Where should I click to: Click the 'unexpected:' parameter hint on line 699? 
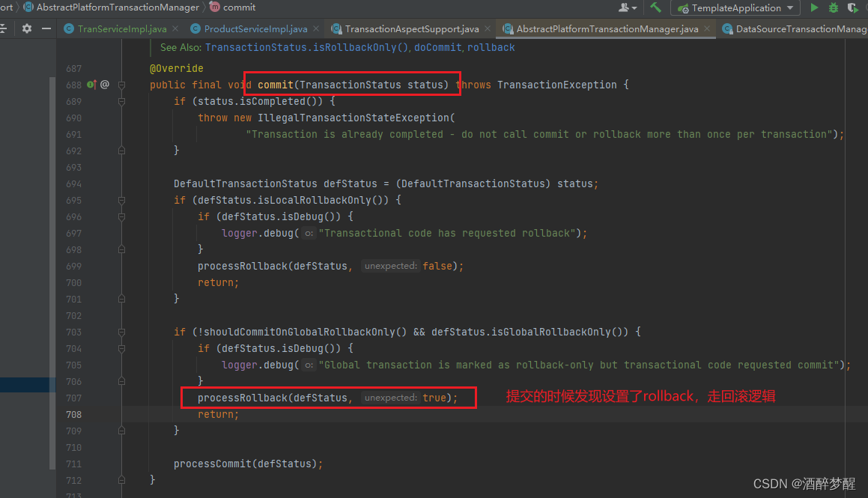(x=390, y=266)
